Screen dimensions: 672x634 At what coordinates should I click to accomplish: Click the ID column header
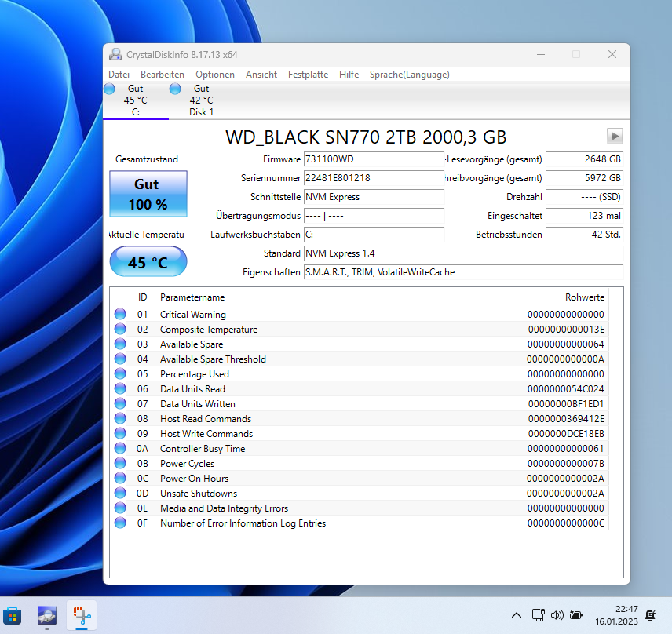pos(142,297)
